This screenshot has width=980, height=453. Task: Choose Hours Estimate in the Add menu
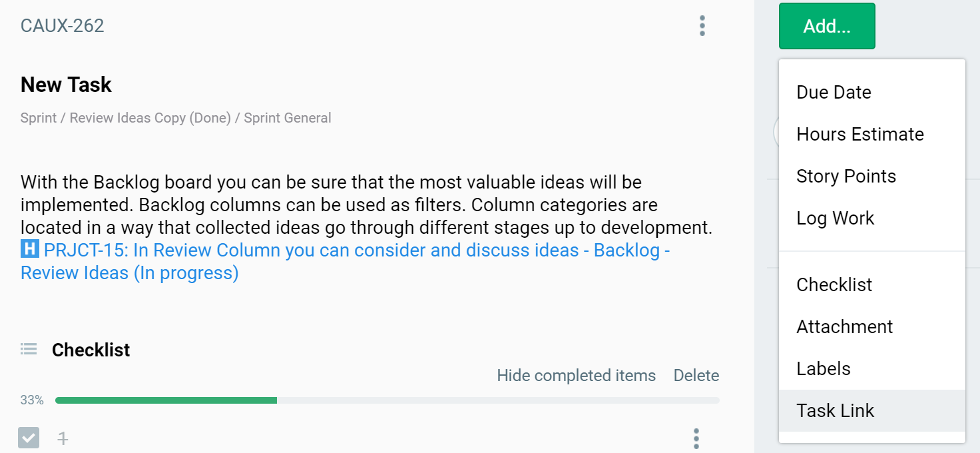(x=859, y=134)
